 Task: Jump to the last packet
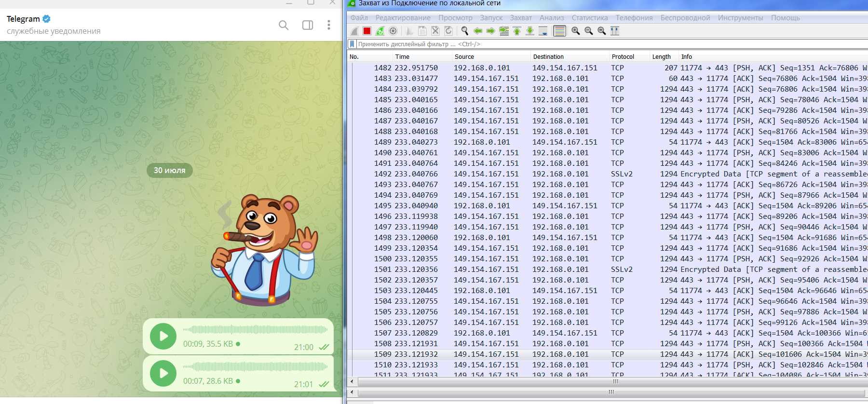click(530, 31)
